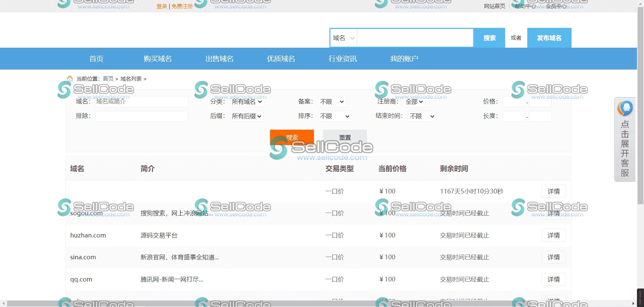Open the 分类 所有域名 dropdown
Image resolution: width=644 pixels, height=307 pixels.
(247, 102)
